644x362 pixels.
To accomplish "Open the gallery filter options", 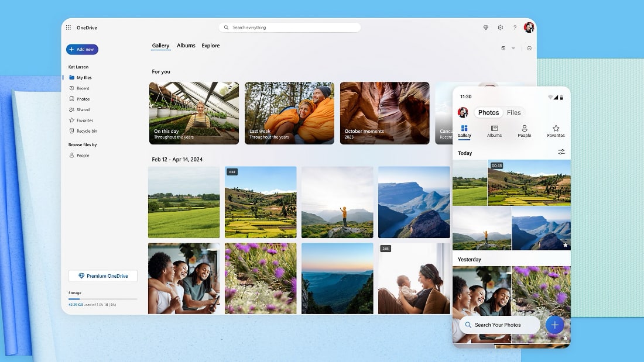I will [x=512, y=48].
